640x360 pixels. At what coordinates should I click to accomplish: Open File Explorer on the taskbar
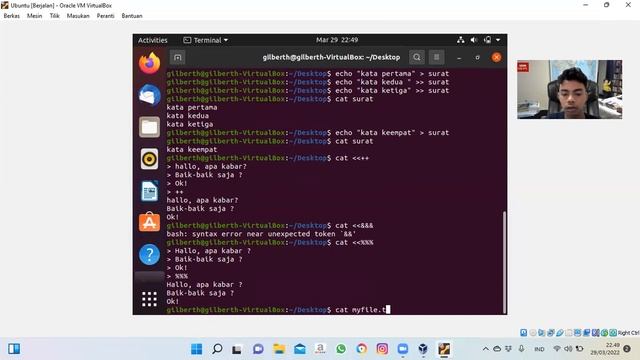[279, 349]
